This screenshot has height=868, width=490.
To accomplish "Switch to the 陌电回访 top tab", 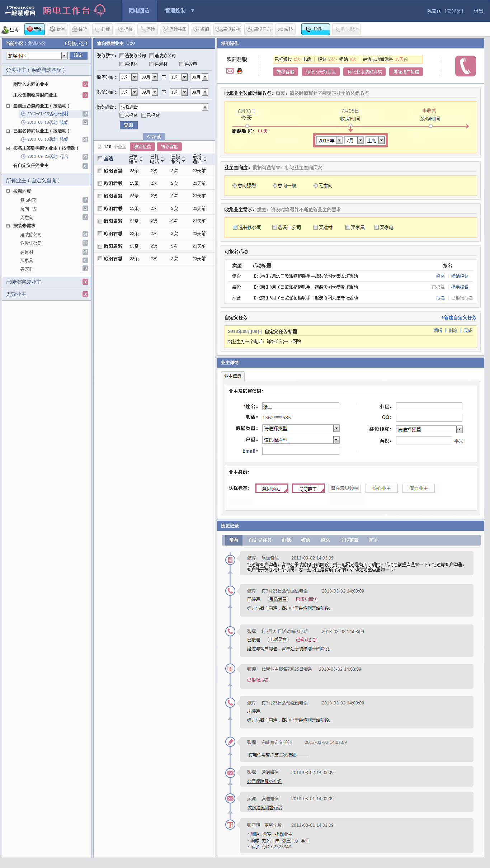I will 139,11.
